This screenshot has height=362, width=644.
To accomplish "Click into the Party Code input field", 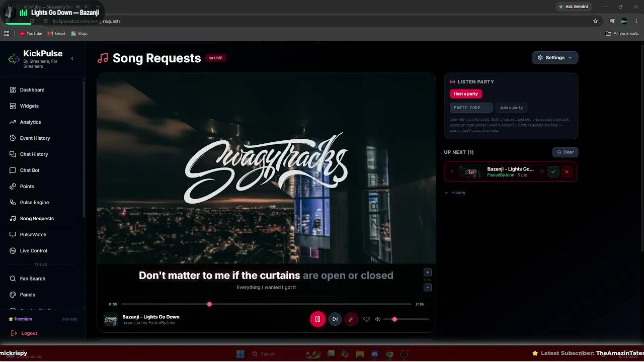I will (x=471, y=108).
